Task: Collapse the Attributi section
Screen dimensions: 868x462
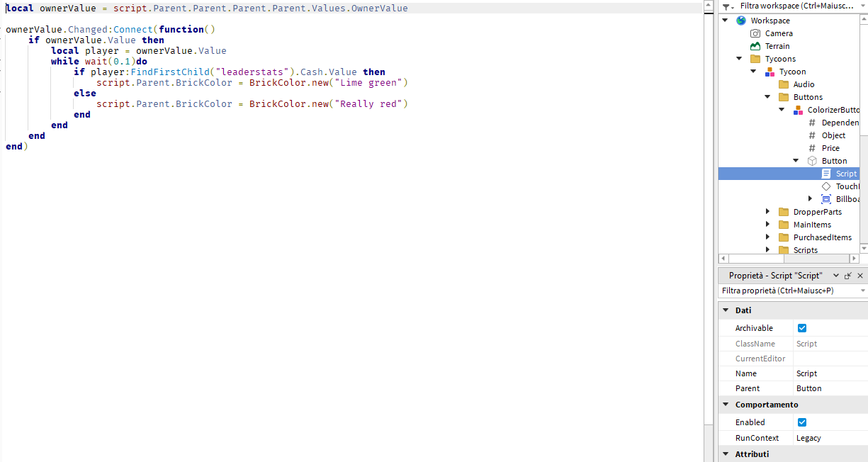Action: tap(725, 454)
